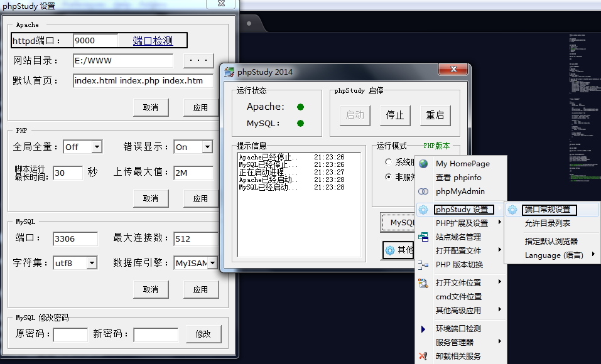Click the 重启 button in phpStudy 2014
The width and height of the screenshot is (601, 364).
pyautogui.click(x=435, y=115)
